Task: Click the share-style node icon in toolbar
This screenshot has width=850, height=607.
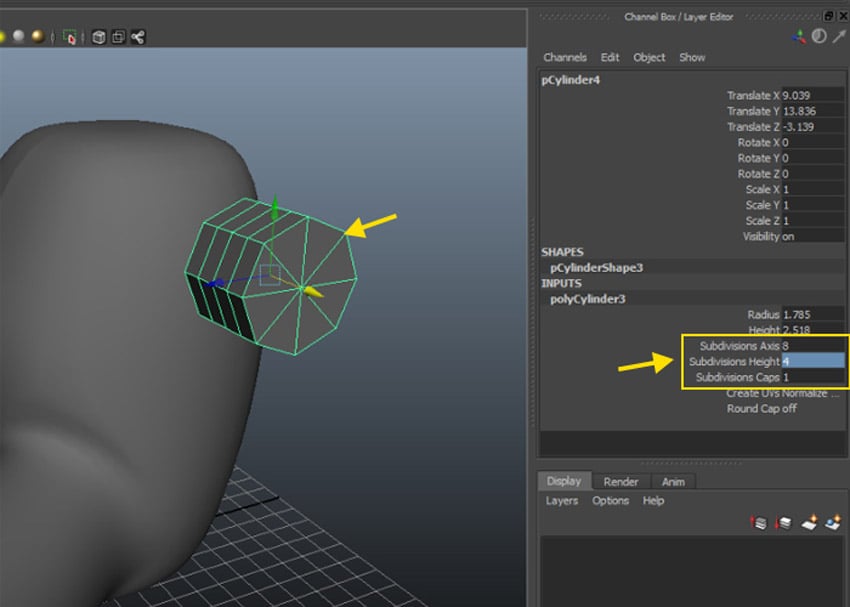Action: pos(138,37)
